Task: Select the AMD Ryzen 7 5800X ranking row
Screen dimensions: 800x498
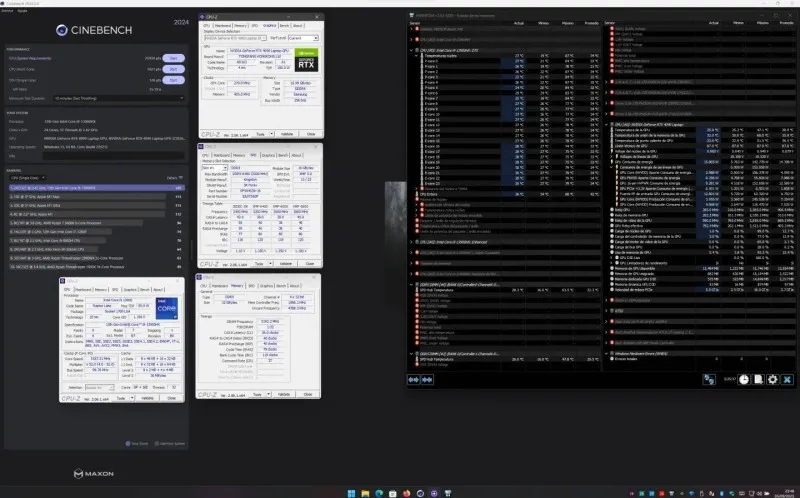Action: tap(97, 223)
